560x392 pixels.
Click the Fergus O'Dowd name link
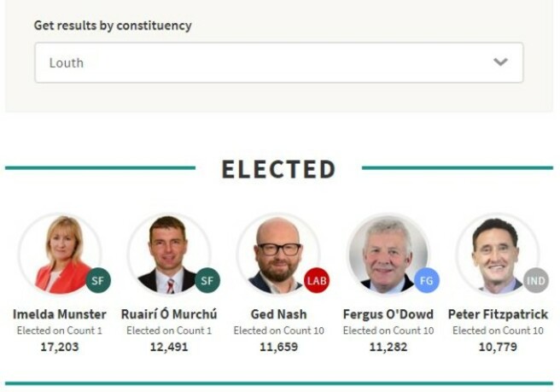click(x=388, y=314)
